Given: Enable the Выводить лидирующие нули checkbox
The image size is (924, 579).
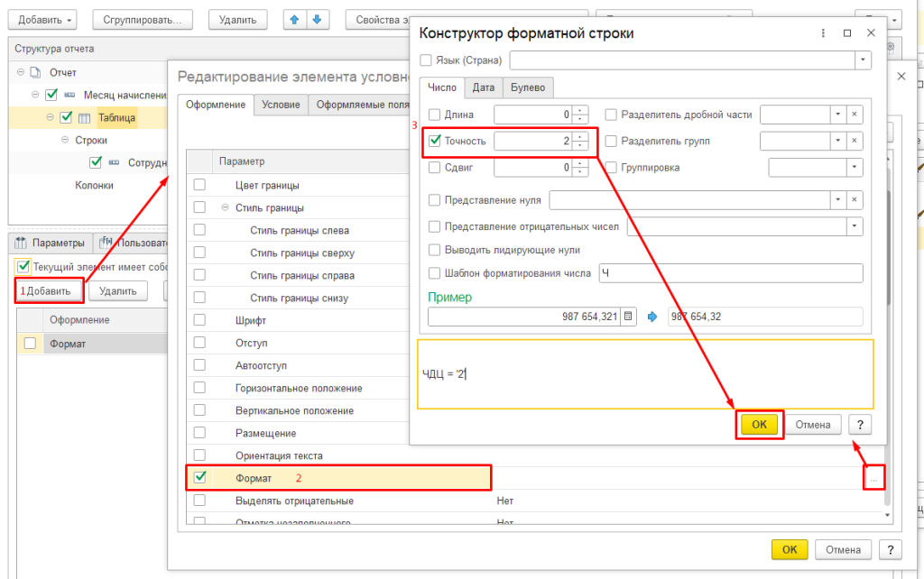Looking at the screenshot, I should [x=435, y=250].
